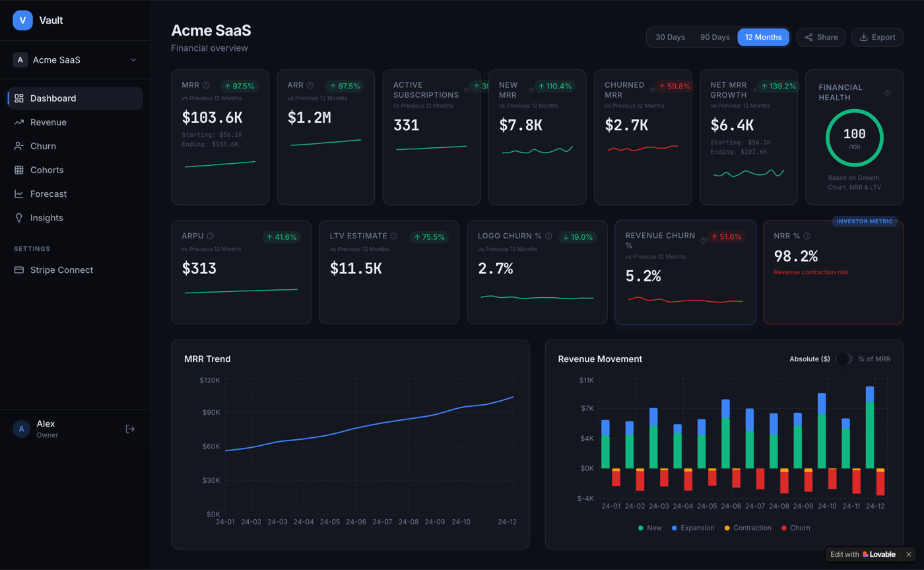Viewport: 924px width, 570px height.
Task: Click the New MRR info icon
Action: [531, 90]
